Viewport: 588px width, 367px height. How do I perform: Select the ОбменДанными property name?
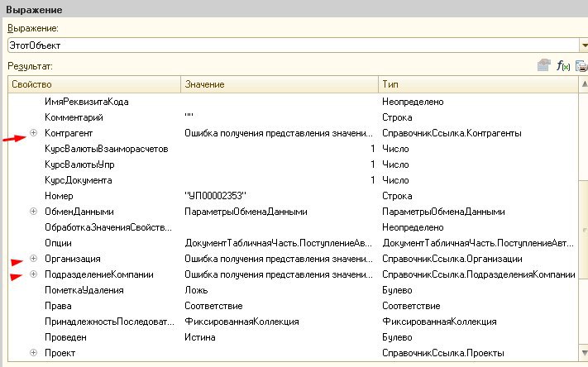click(79, 212)
